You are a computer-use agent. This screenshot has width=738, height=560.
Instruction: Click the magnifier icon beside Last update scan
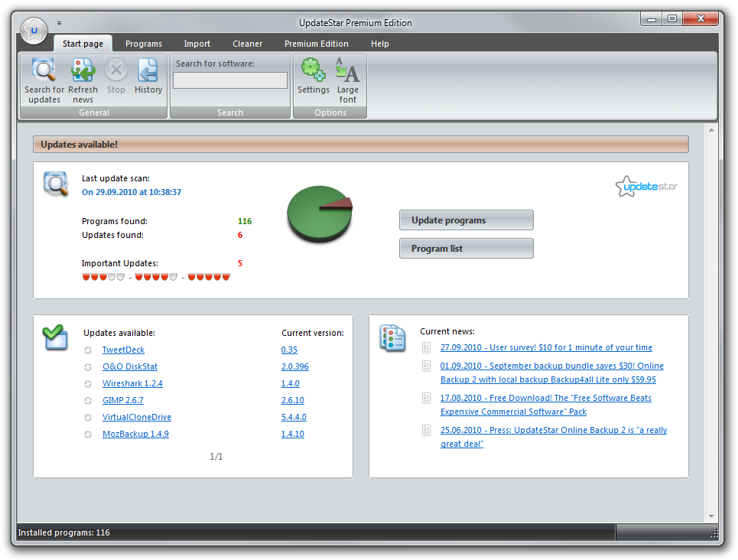[x=56, y=183]
